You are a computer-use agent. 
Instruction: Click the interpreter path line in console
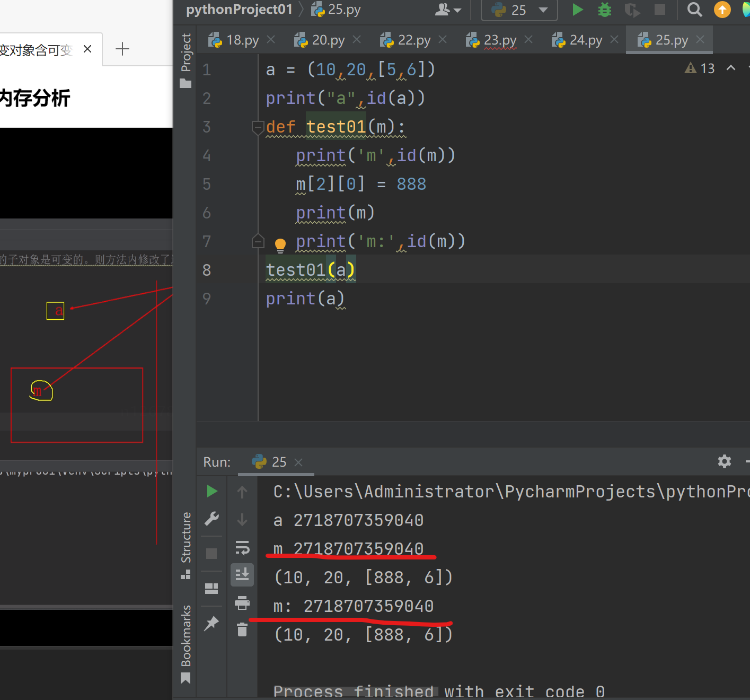[x=511, y=492]
